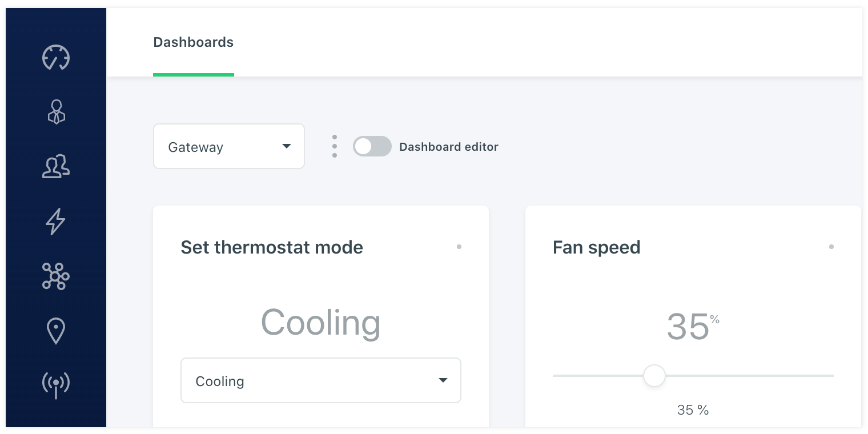Click the dot on Fan speed card
868x434 pixels.
coord(831,247)
